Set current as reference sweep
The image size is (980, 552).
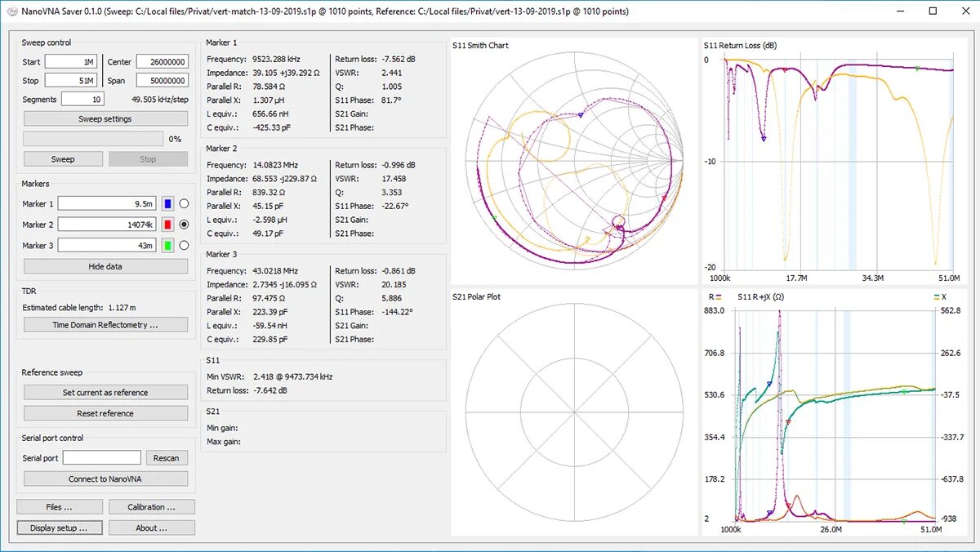[105, 393]
